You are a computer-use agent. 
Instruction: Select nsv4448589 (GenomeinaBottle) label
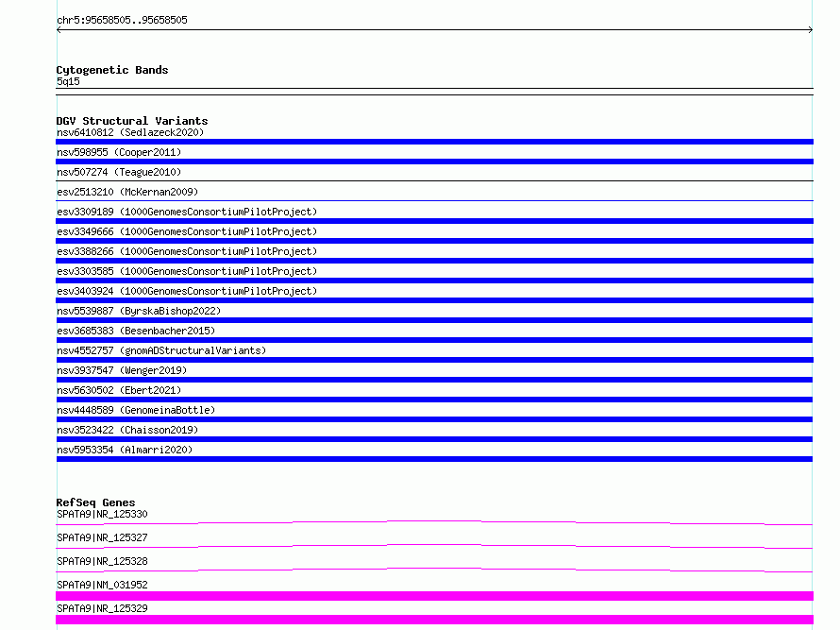[x=136, y=410]
